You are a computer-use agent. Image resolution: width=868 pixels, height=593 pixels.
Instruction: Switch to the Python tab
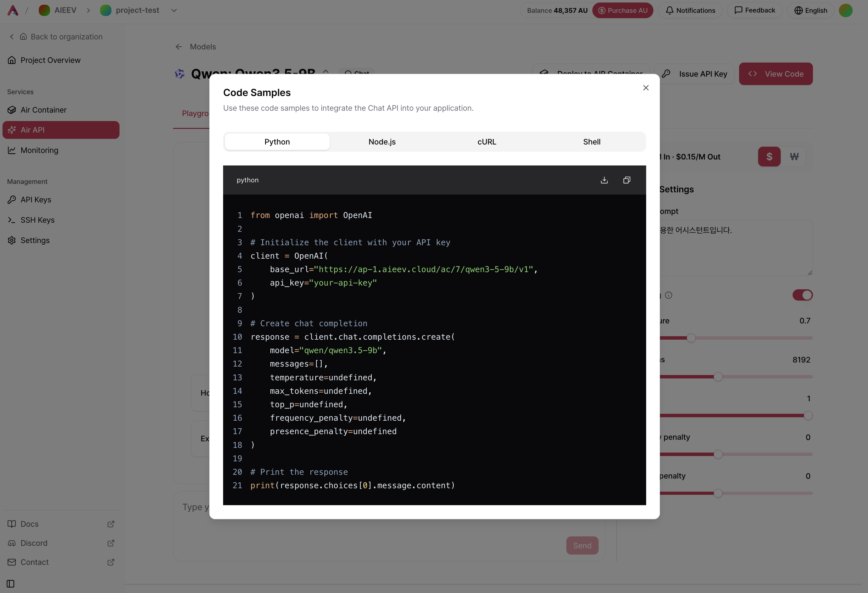277,142
